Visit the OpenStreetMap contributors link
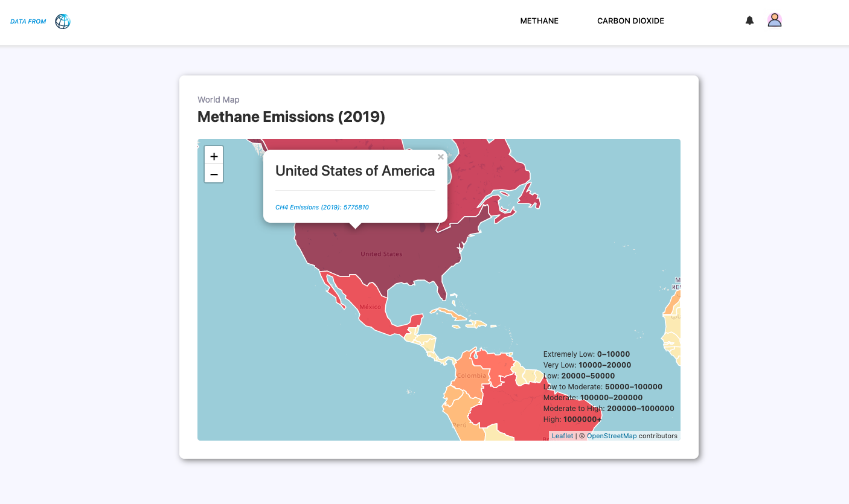The height and width of the screenshot is (504, 849). (612, 435)
